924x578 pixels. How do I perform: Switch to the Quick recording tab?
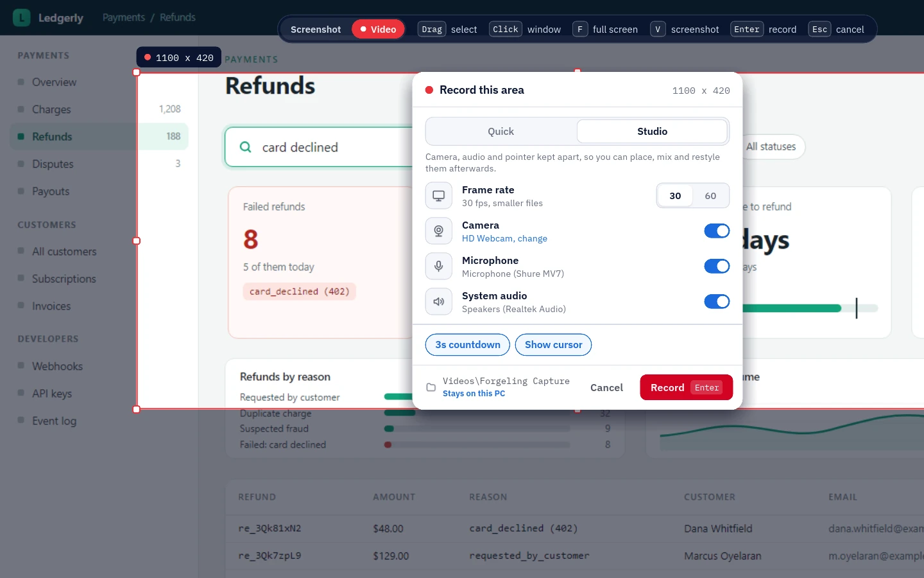501,132
